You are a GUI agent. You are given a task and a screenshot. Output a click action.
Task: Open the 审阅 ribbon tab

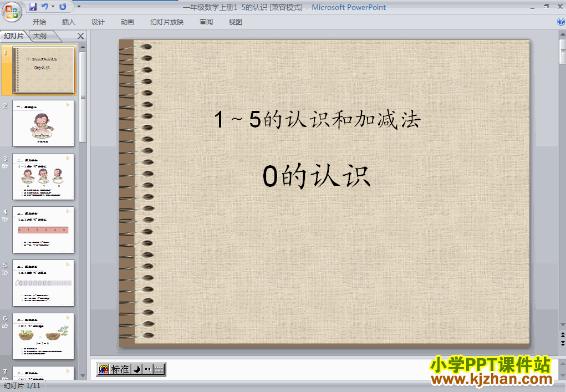click(x=206, y=22)
